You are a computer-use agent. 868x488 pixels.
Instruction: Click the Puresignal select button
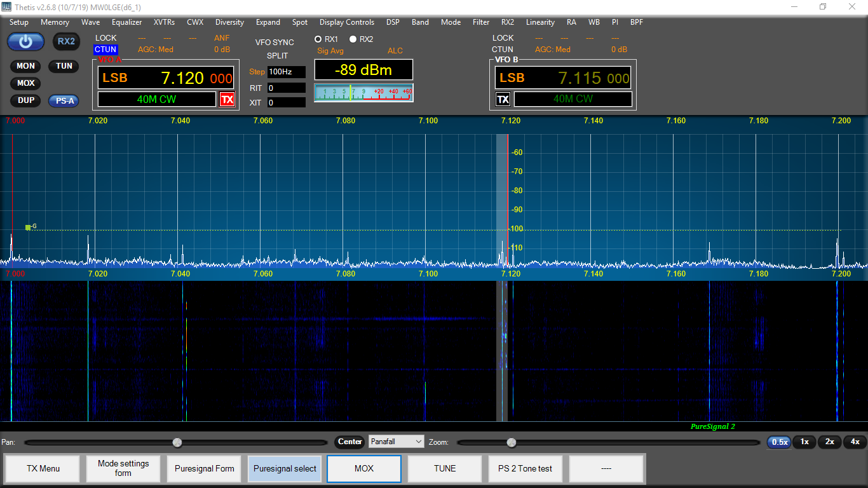coord(285,469)
